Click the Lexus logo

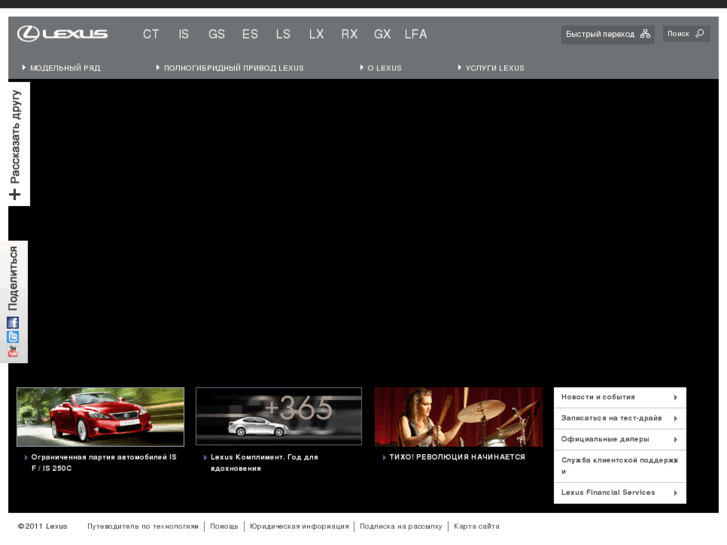(x=63, y=34)
